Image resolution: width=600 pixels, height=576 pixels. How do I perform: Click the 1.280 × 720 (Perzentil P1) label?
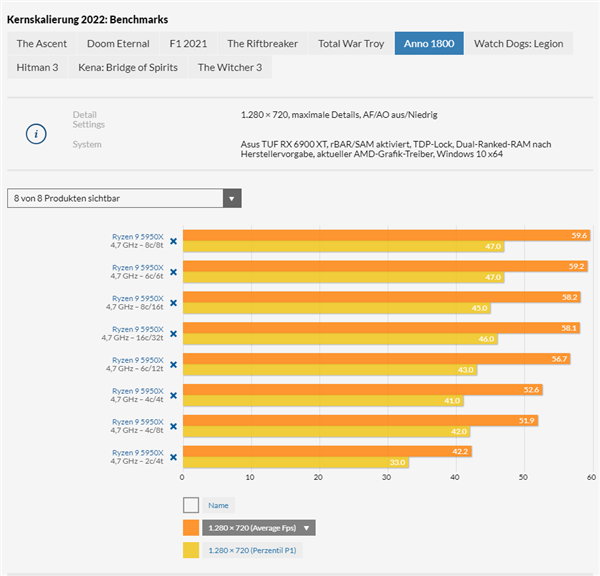tap(251, 550)
